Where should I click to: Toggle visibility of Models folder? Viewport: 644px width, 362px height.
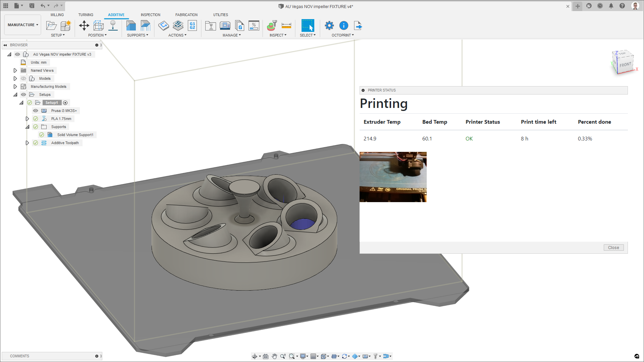[x=23, y=78]
